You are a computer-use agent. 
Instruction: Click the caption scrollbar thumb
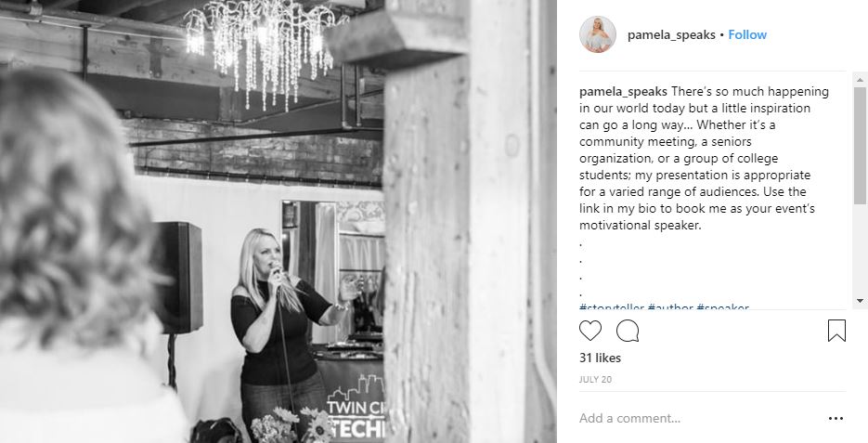[860, 145]
